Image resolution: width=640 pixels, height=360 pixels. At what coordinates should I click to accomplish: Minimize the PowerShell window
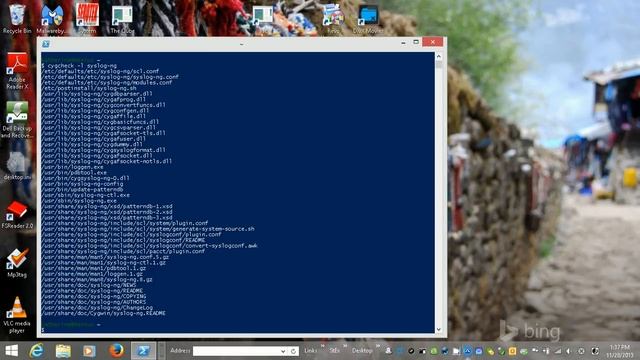click(403, 42)
